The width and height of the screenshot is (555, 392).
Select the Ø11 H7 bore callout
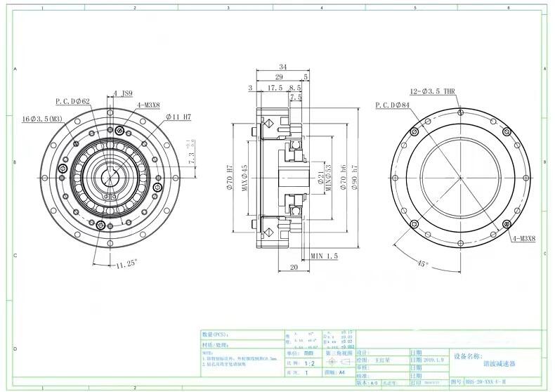click(178, 117)
